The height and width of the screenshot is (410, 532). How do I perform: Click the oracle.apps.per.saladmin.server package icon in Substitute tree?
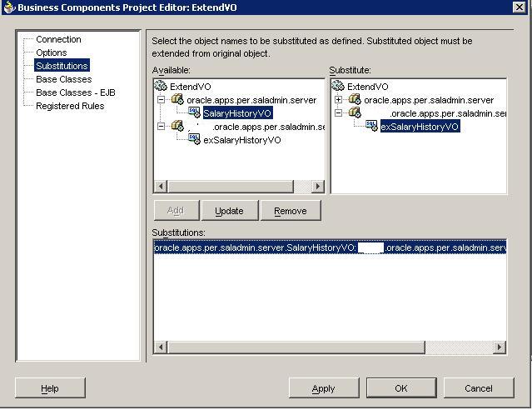pos(355,99)
